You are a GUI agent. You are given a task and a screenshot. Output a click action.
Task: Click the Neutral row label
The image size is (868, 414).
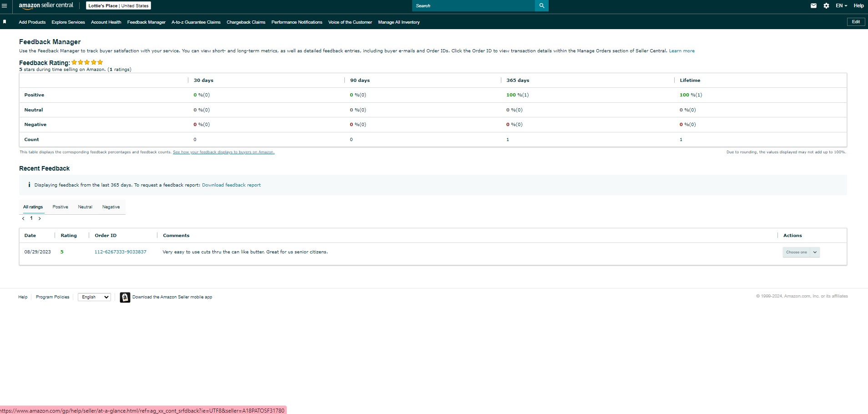tap(34, 110)
